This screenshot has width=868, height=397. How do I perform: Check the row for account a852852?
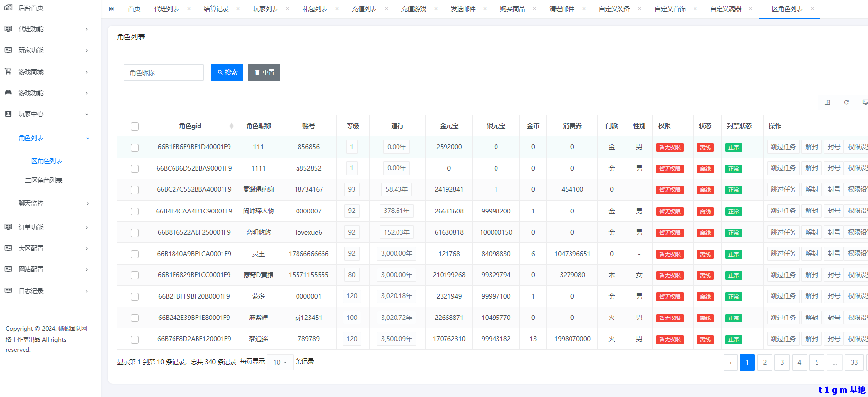[x=135, y=169]
